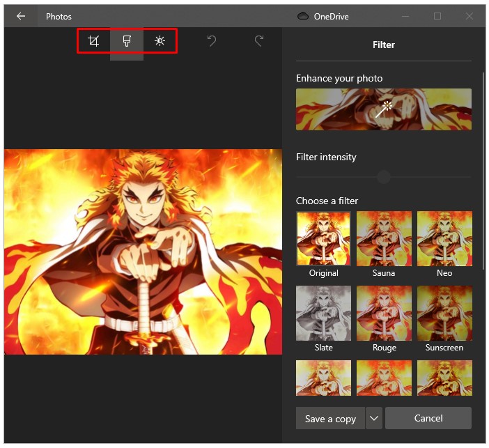
Task: Apply the Sunscreen filter
Action: click(x=444, y=314)
